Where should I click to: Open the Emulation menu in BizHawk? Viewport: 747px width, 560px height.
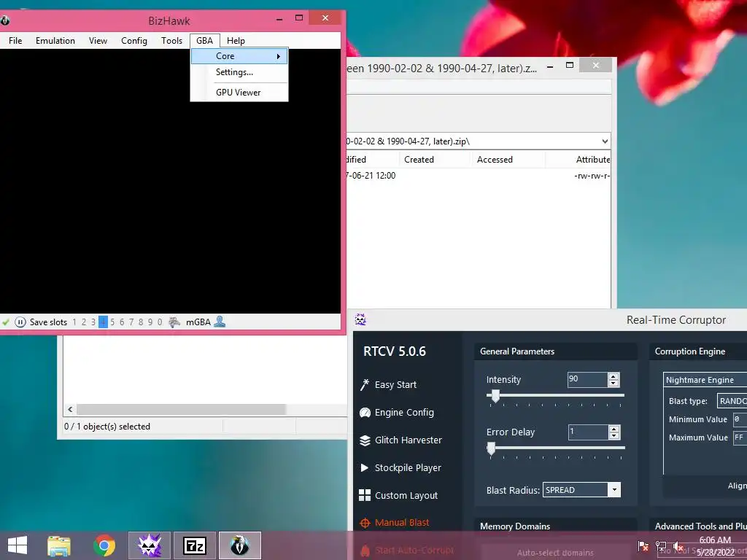click(x=55, y=41)
